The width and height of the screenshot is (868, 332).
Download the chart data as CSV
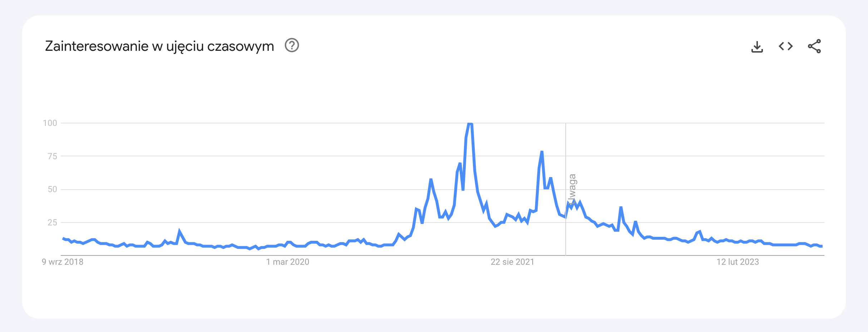click(x=757, y=47)
